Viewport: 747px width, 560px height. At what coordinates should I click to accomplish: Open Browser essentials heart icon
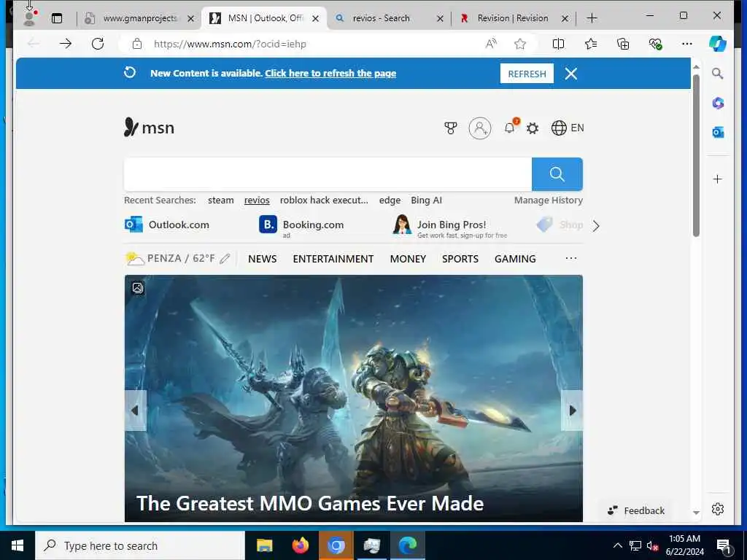pos(656,44)
